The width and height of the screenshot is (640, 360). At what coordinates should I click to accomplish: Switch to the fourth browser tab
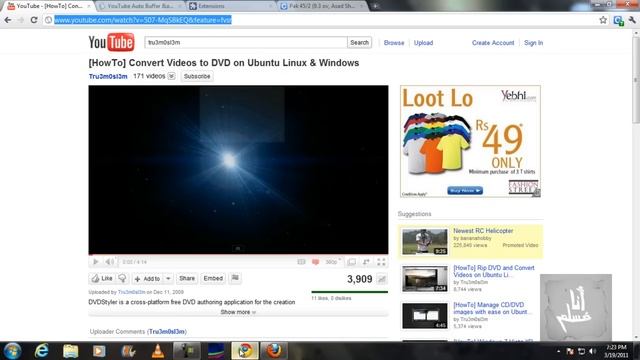coord(322,6)
